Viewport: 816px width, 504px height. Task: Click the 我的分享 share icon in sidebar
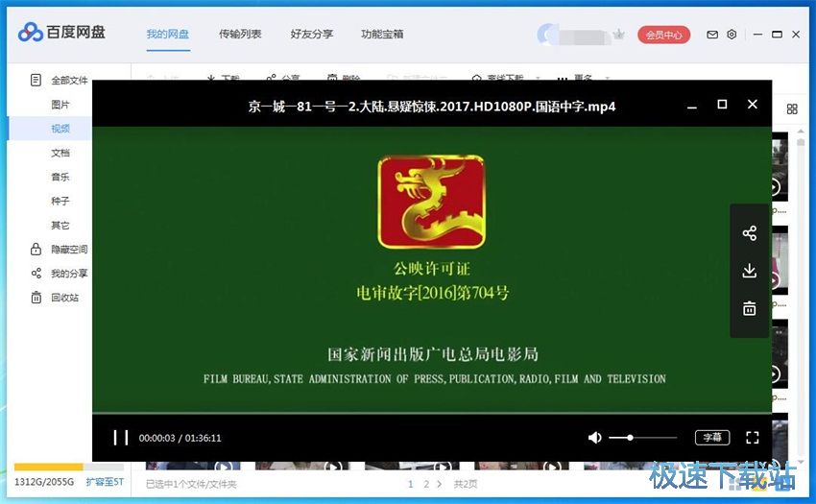click(x=36, y=274)
